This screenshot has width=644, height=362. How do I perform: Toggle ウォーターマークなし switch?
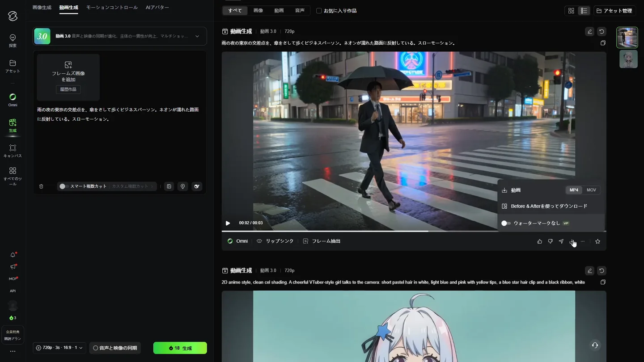tap(506, 223)
